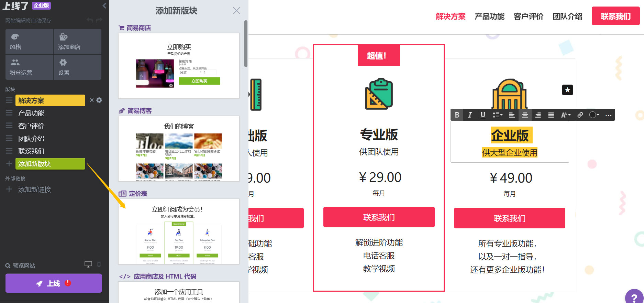Click the 超值! badge on 专业版 card
This screenshot has width=644, height=303.
coord(379,55)
